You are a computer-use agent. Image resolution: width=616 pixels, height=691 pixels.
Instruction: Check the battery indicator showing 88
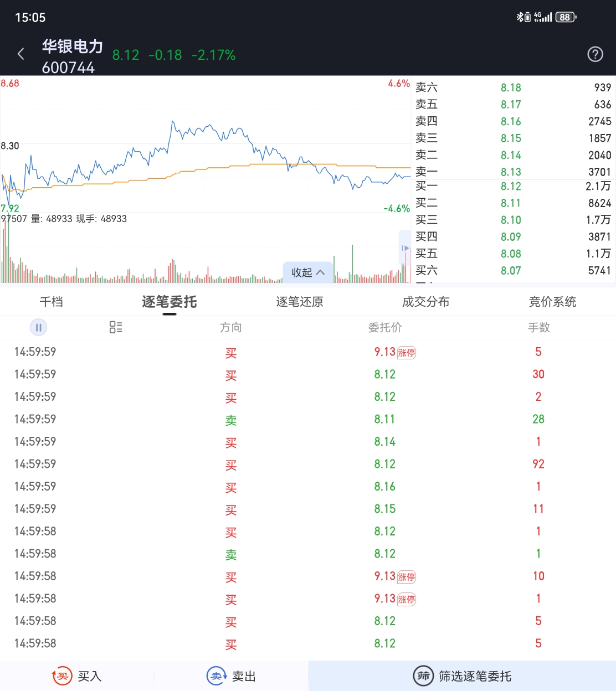566,17
